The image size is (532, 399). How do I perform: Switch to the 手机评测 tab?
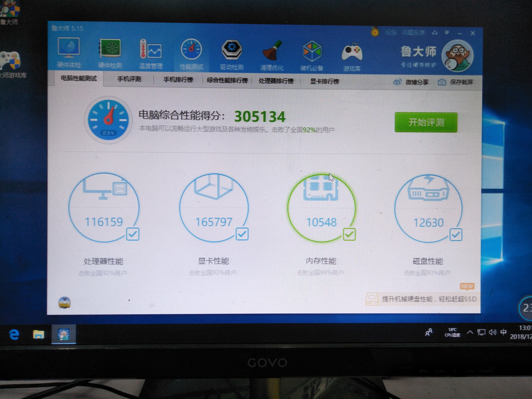129,79
